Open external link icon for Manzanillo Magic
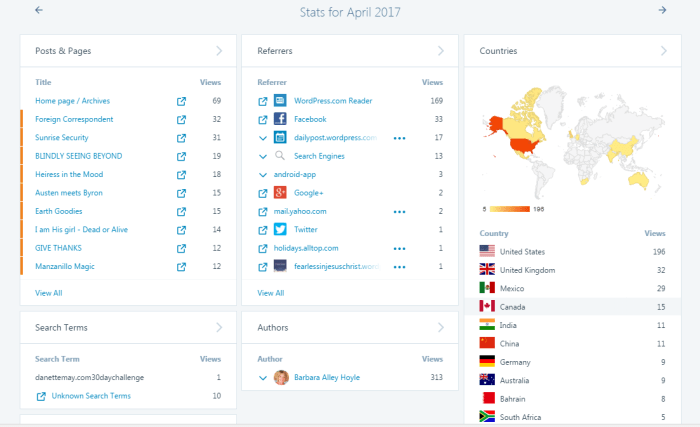This screenshot has width=700, height=427. tap(181, 267)
